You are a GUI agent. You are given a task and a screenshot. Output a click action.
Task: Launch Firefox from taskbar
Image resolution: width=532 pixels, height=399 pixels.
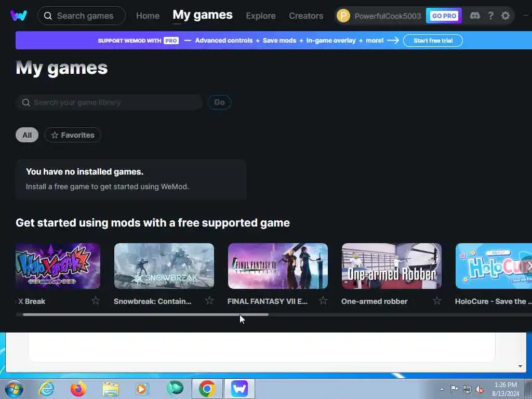[78, 389]
